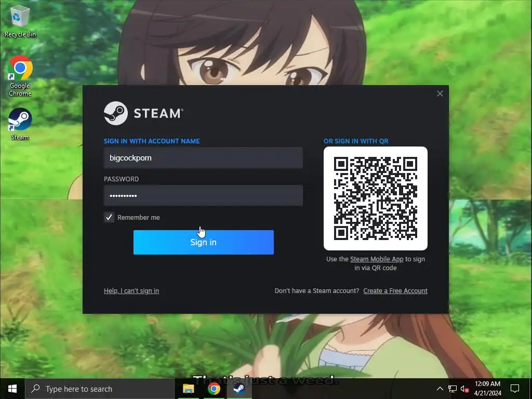Click the taskbar search box
Screen dimensions: 532x399
pos(100,389)
